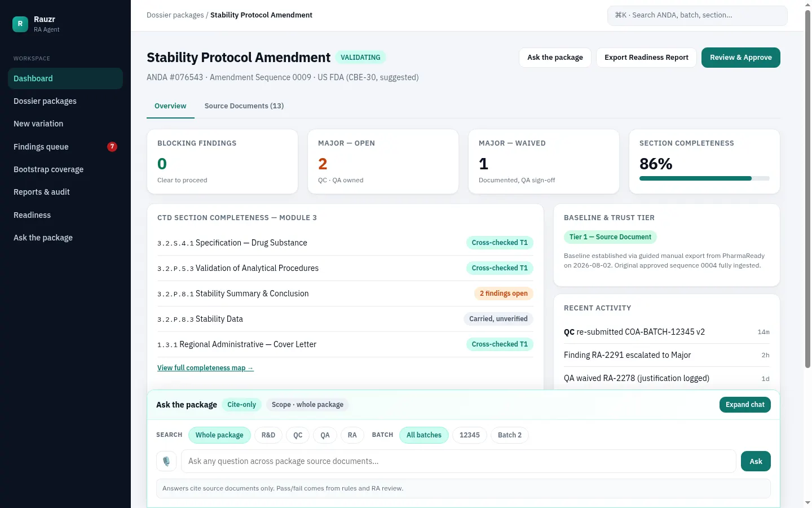Click View full completeness map link
The height and width of the screenshot is (508, 812).
click(205, 368)
